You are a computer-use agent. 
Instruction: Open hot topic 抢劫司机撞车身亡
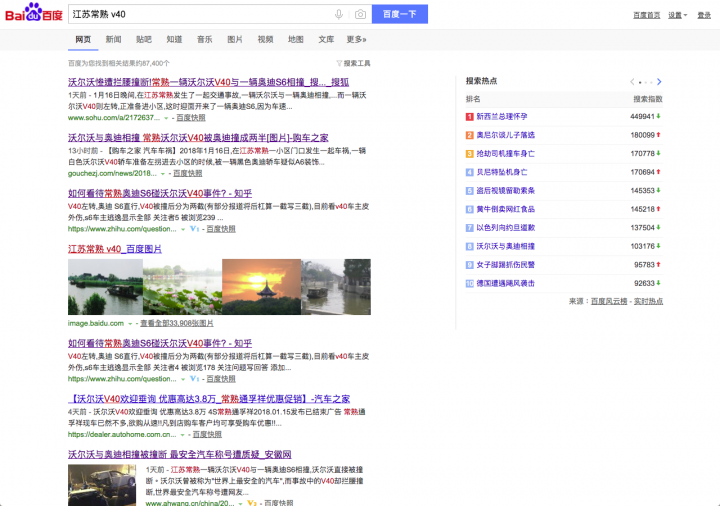(x=506, y=153)
